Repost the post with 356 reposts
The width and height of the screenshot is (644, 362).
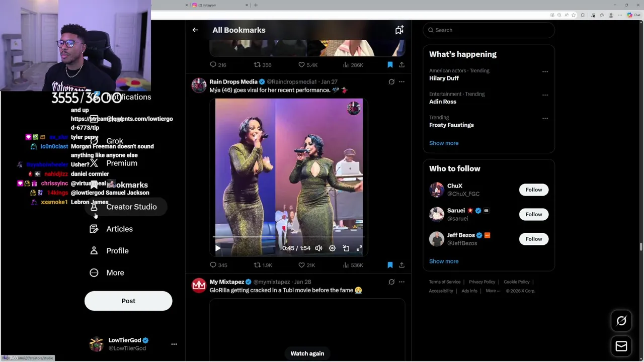[263, 65]
